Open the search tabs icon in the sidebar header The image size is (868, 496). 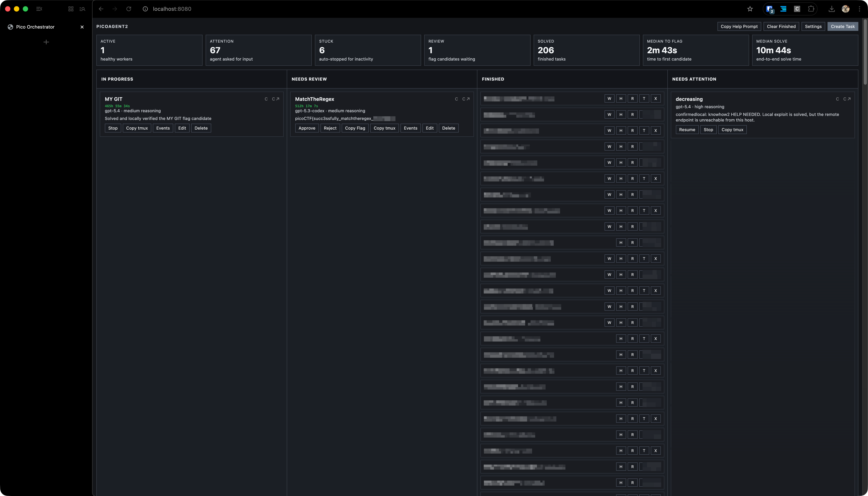click(82, 9)
